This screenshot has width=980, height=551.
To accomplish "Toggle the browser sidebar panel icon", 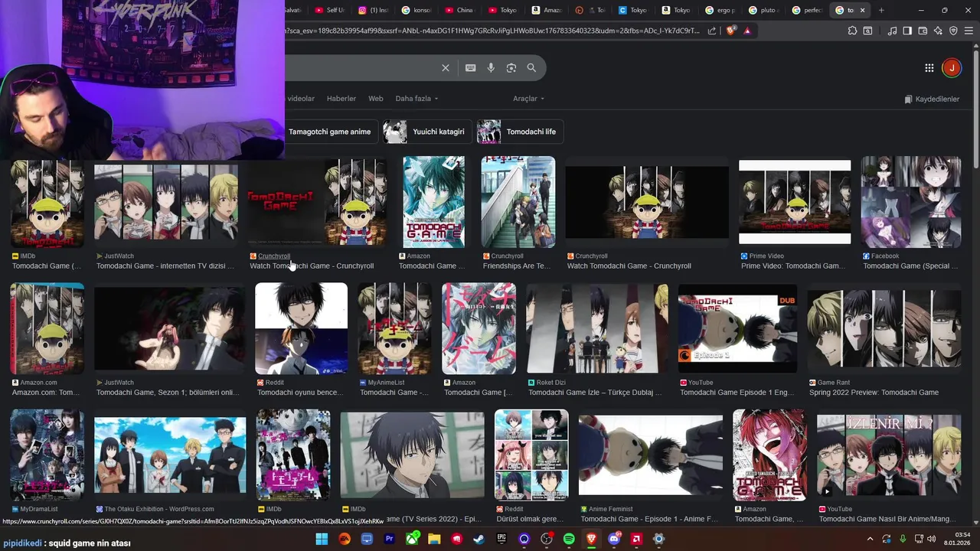I will (907, 31).
